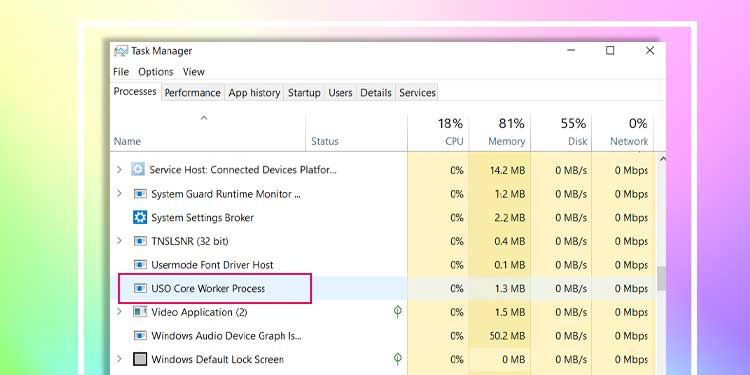Click the TNSLSNR (32 bit) process icon
Screen dimensions: 750x375
pyautogui.click(x=140, y=241)
